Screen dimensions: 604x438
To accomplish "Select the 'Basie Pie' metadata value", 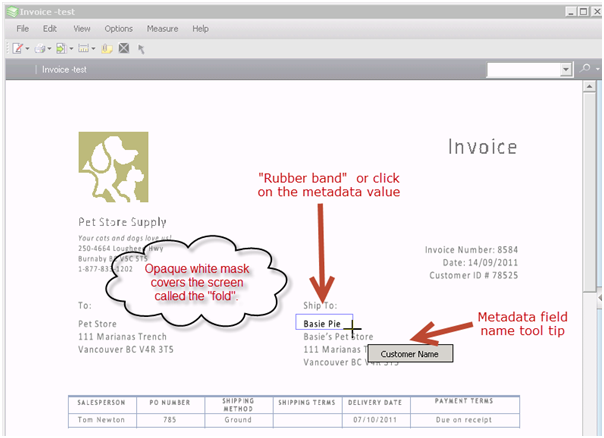I will 322,324.
